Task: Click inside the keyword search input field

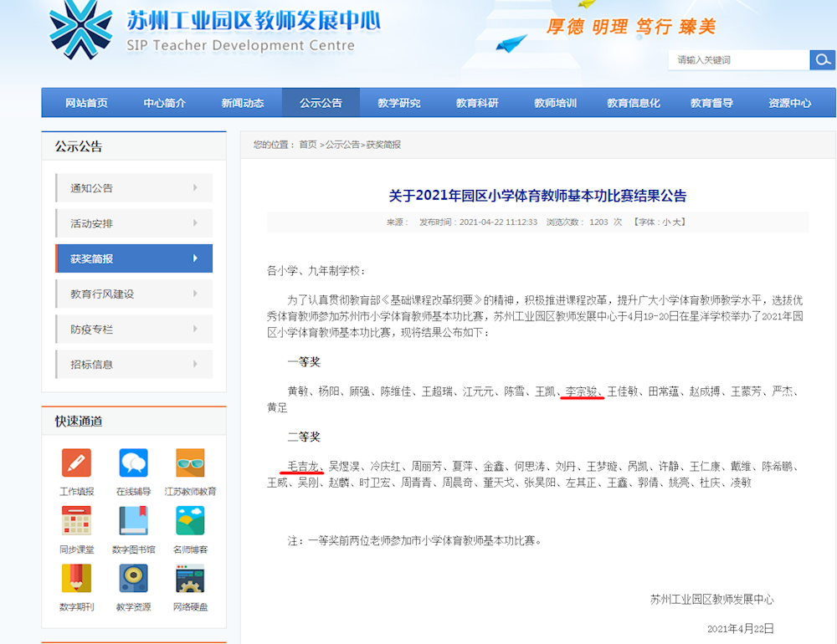Action: [737, 59]
